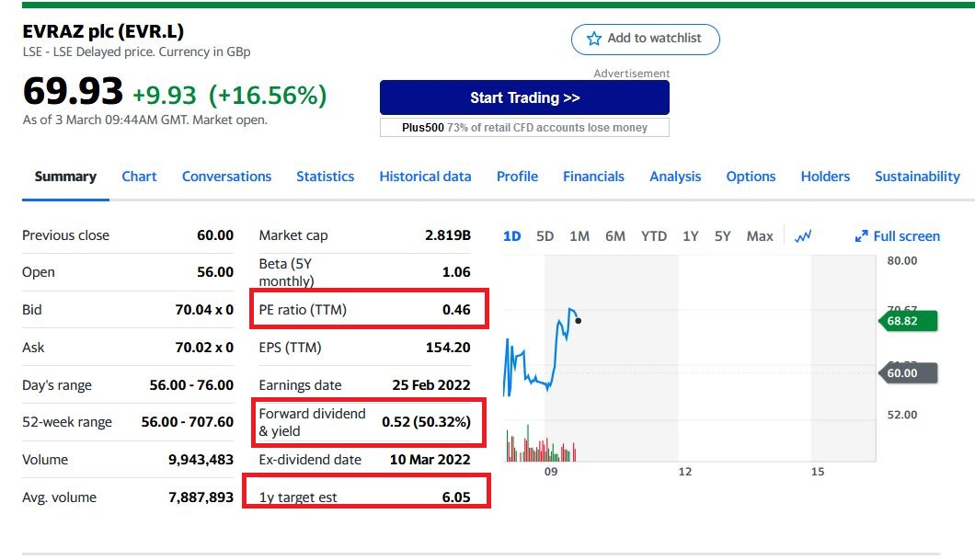Switch to the Analysis tab

point(675,177)
